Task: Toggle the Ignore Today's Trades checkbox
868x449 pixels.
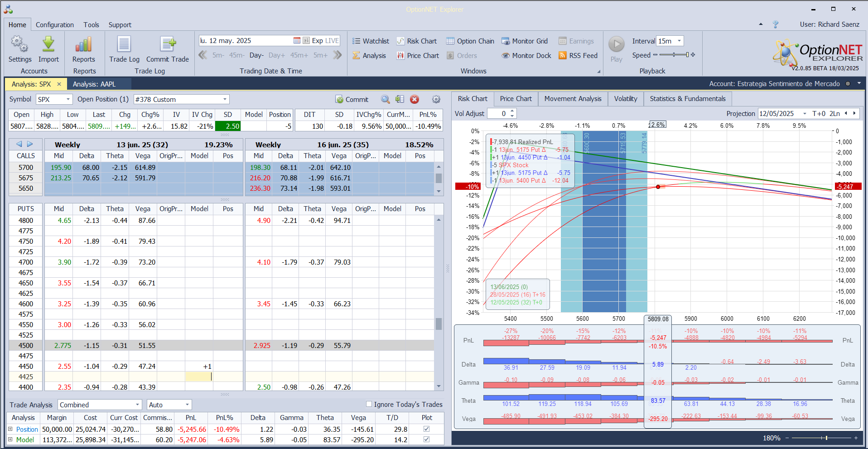Action: (369, 404)
